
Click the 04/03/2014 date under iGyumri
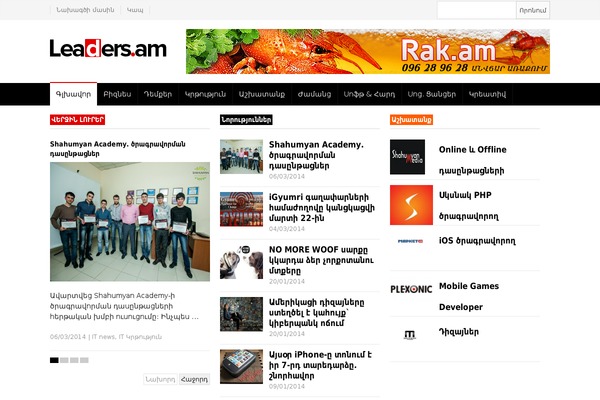coord(287,229)
